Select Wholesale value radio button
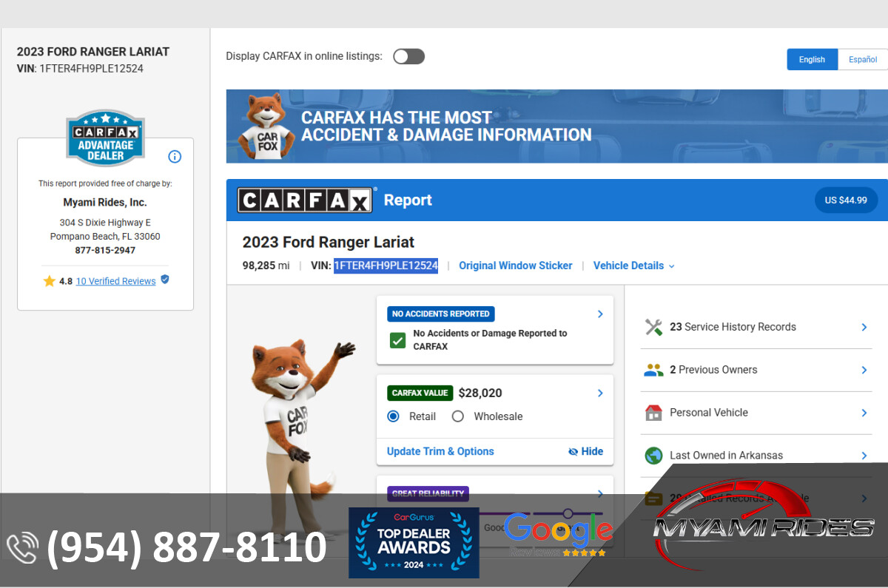888x588 pixels. 458,416
